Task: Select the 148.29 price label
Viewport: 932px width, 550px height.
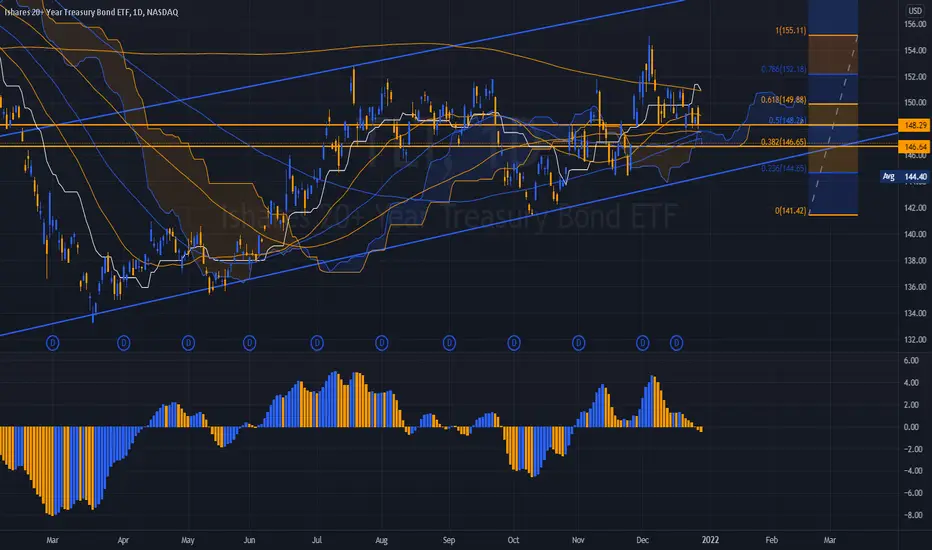Action: (914, 125)
